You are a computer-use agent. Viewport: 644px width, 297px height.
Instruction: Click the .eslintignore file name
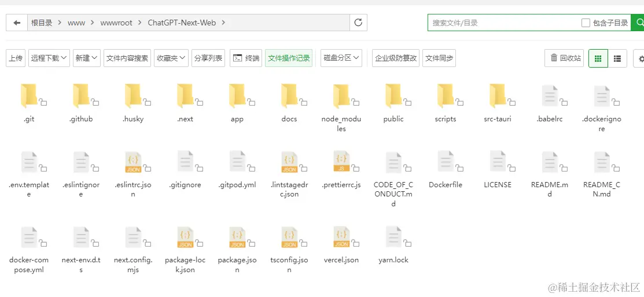[x=81, y=190]
